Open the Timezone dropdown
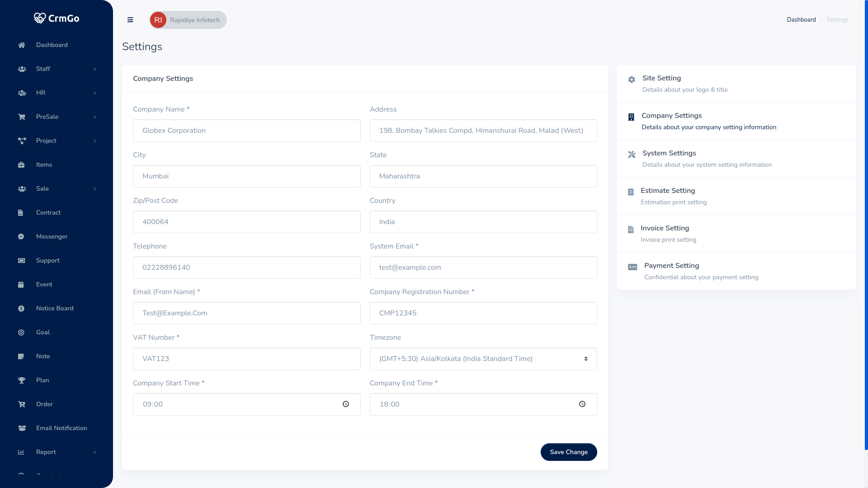 (x=483, y=359)
